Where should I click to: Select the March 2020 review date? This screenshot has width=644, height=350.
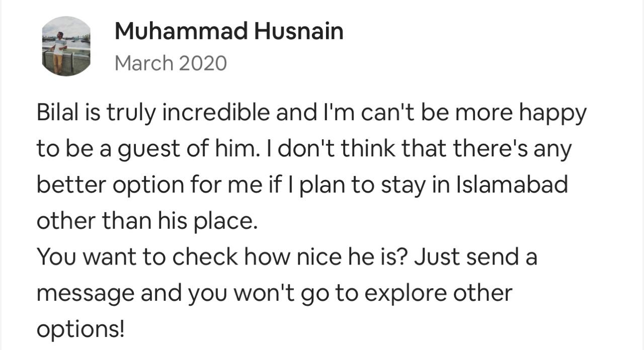tap(171, 64)
